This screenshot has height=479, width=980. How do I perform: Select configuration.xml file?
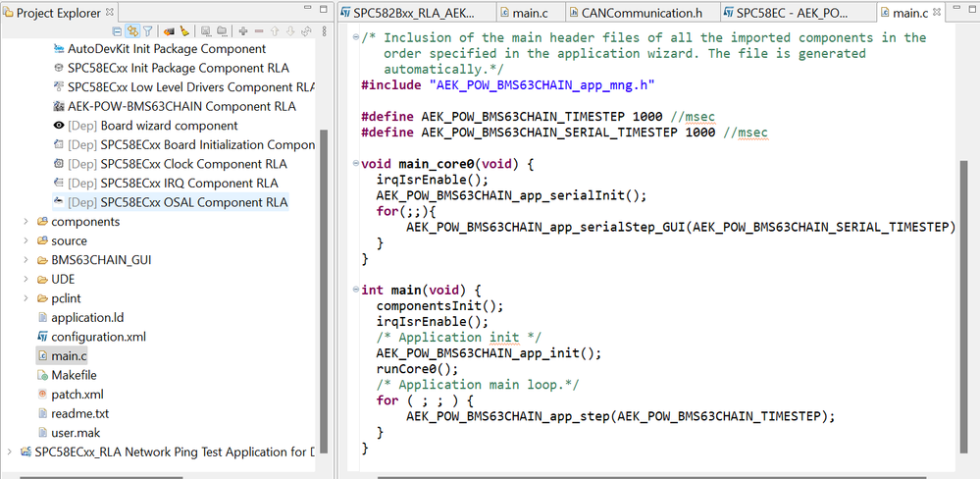click(91, 337)
